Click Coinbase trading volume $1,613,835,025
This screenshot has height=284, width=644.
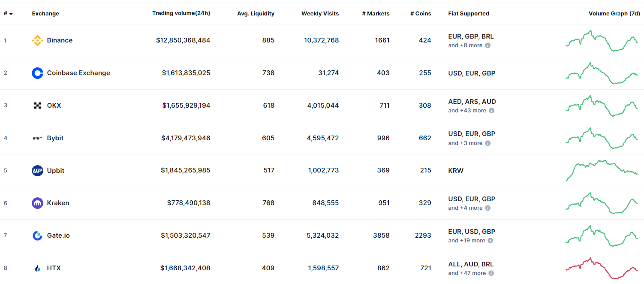186,73
